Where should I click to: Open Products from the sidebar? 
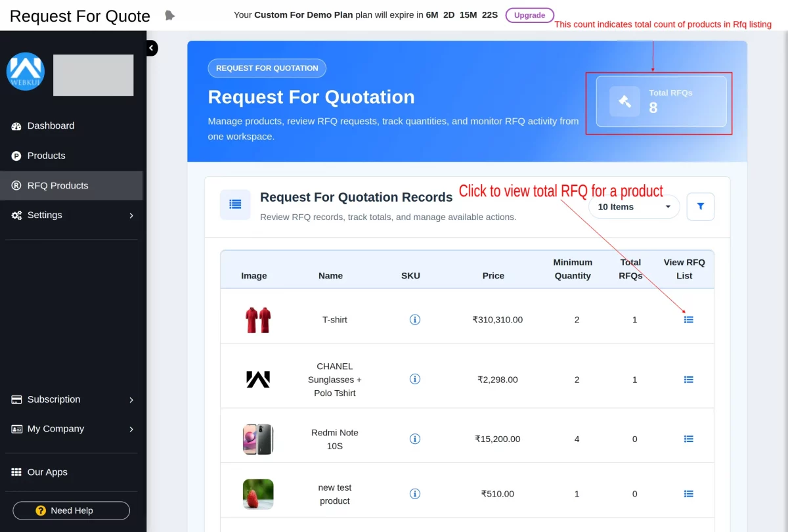point(72,156)
